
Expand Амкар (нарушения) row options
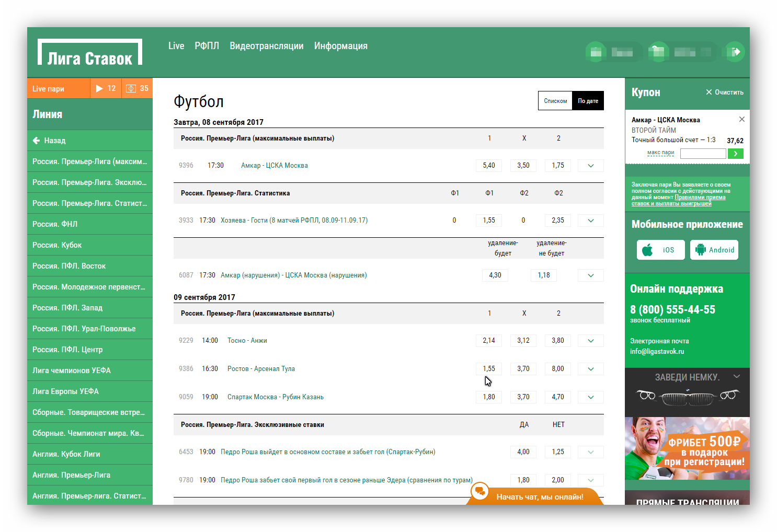(x=591, y=275)
